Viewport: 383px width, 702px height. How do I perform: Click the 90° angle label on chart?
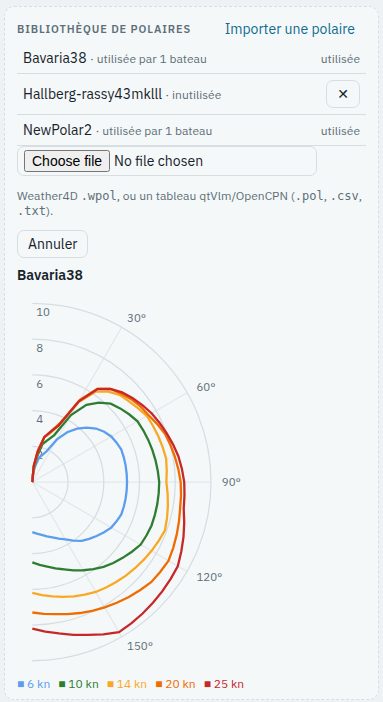(x=231, y=482)
